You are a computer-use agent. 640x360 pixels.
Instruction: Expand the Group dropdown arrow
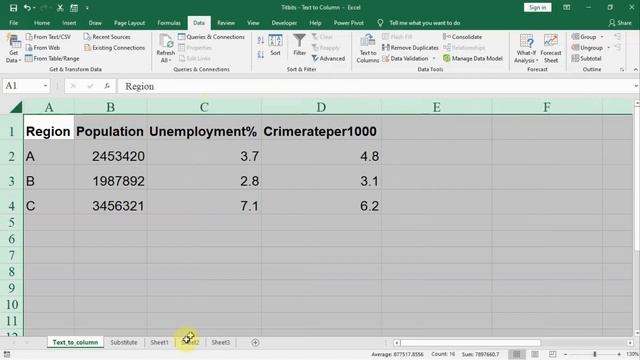point(602,37)
